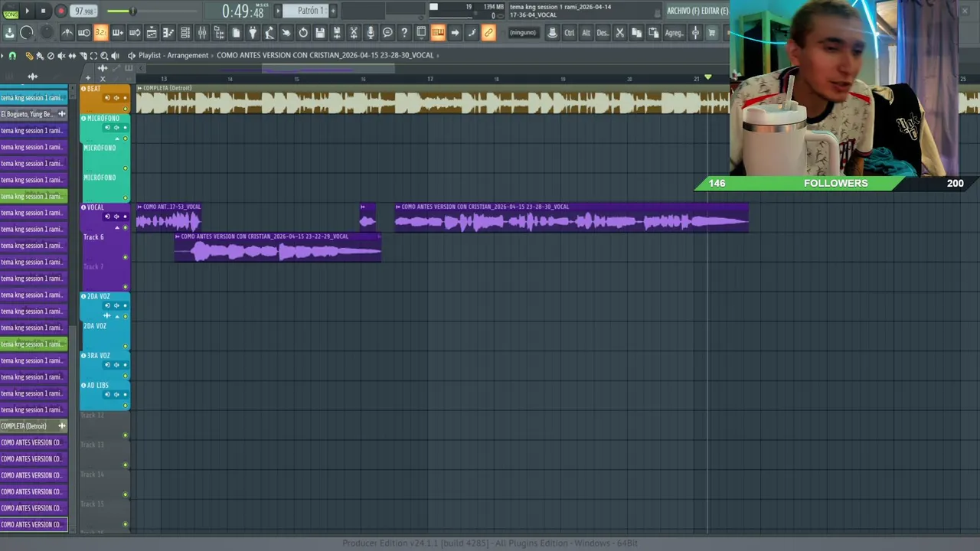Click the red Record button

pos(60,11)
